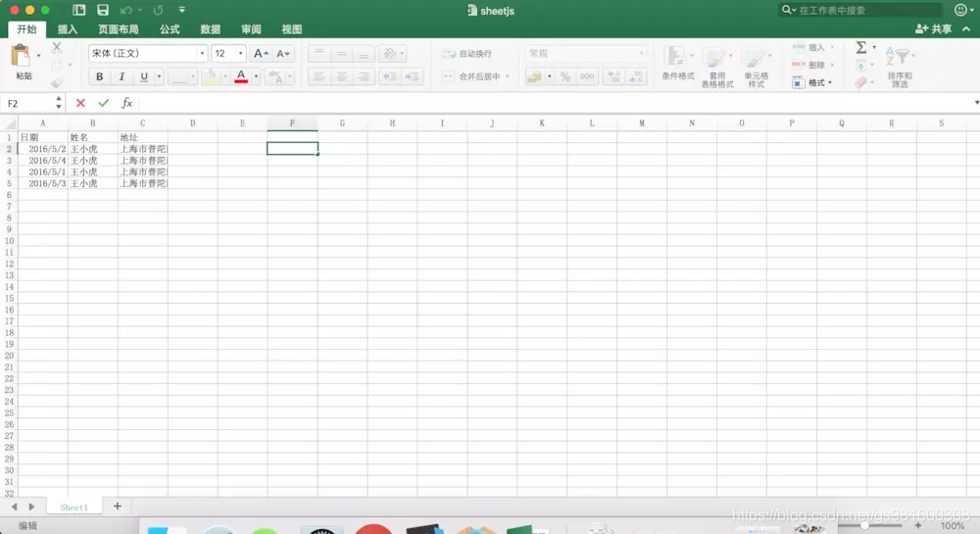
Task: Apply percent style with % icon
Action: (565, 76)
